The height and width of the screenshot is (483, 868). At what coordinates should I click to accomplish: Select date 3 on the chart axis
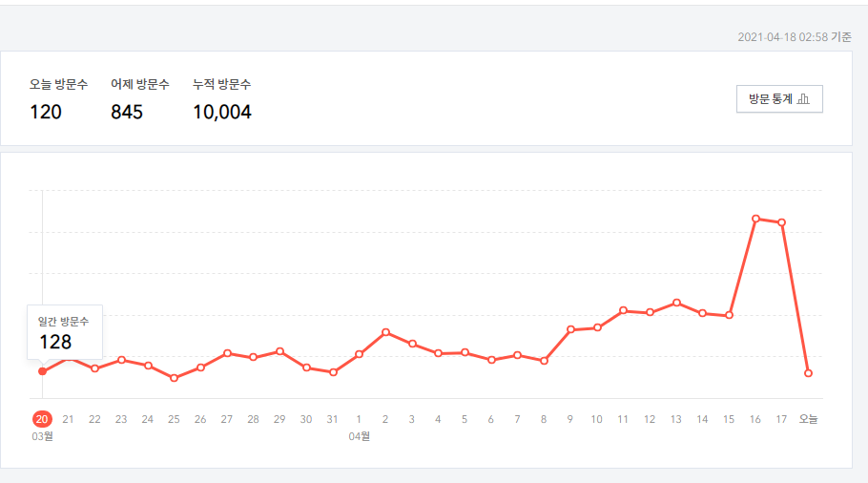click(x=411, y=419)
